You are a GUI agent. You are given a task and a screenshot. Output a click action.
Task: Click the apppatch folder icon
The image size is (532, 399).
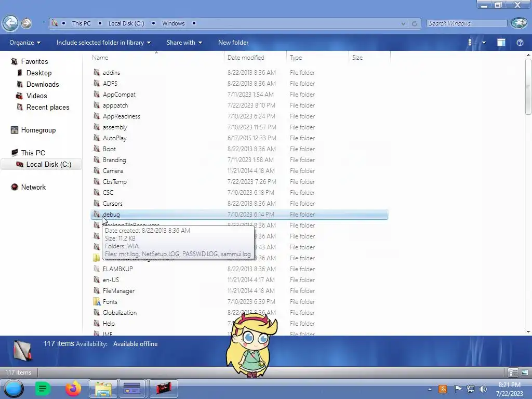click(97, 105)
